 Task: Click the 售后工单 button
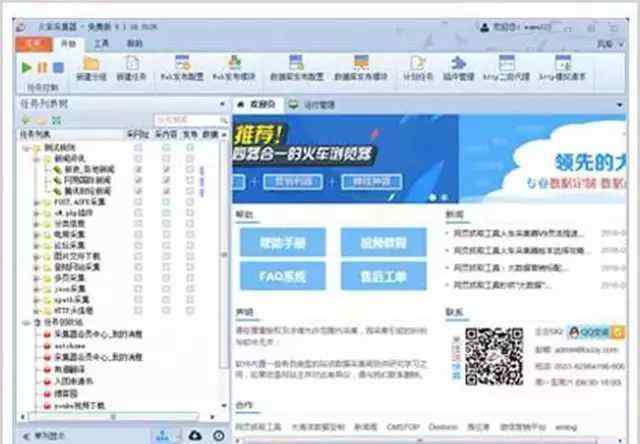pyautogui.click(x=383, y=276)
